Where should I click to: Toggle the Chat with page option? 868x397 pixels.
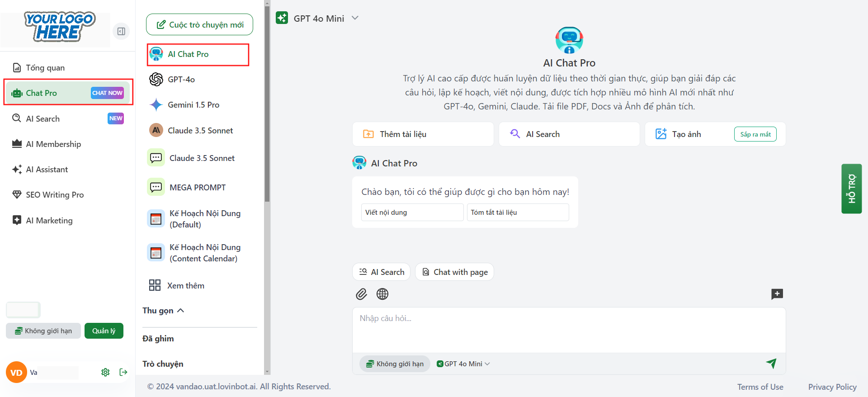(454, 272)
